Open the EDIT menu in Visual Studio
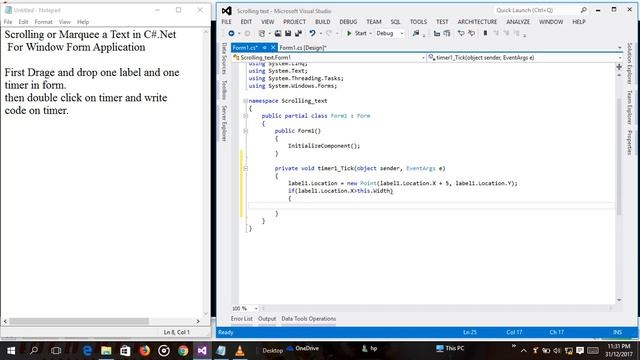 [x=246, y=22]
